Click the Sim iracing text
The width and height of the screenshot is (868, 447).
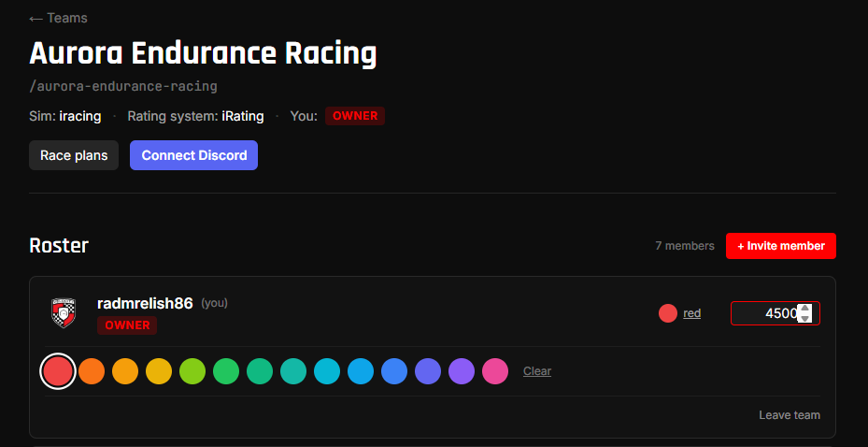pyautogui.click(x=64, y=116)
